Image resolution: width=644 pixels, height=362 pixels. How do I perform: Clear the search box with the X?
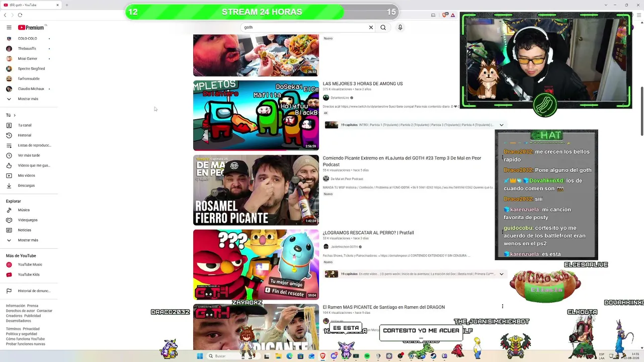pos(371,28)
